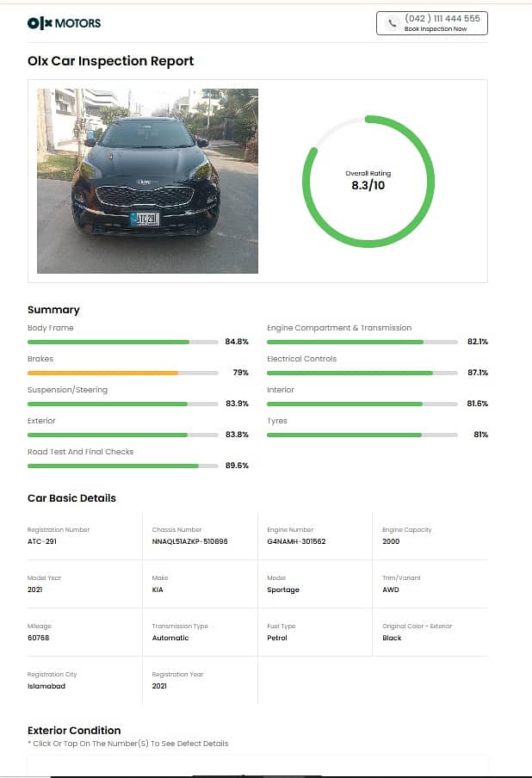Click the OLX Motors logo
Image resolution: width=532 pixels, height=778 pixels.
click(64, 23)
